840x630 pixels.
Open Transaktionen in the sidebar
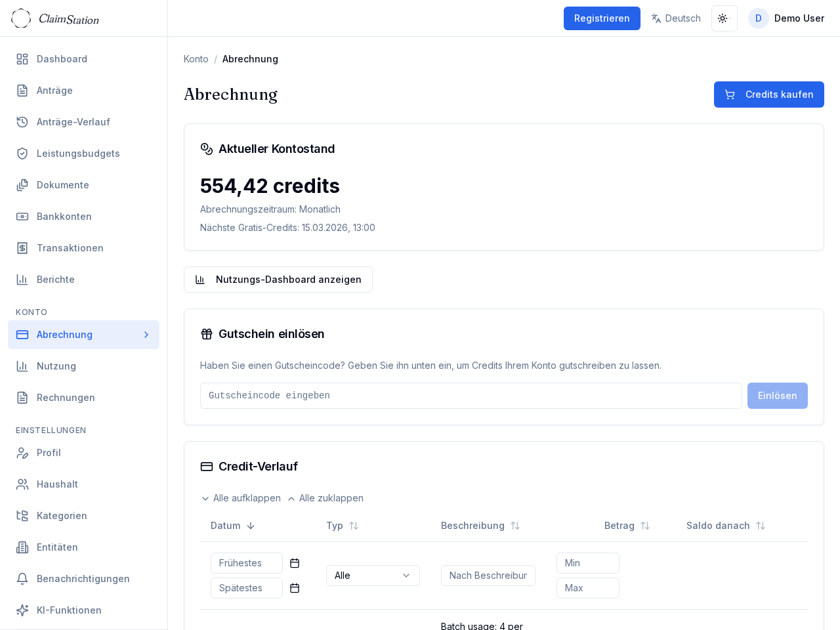[x=70, y=248]
